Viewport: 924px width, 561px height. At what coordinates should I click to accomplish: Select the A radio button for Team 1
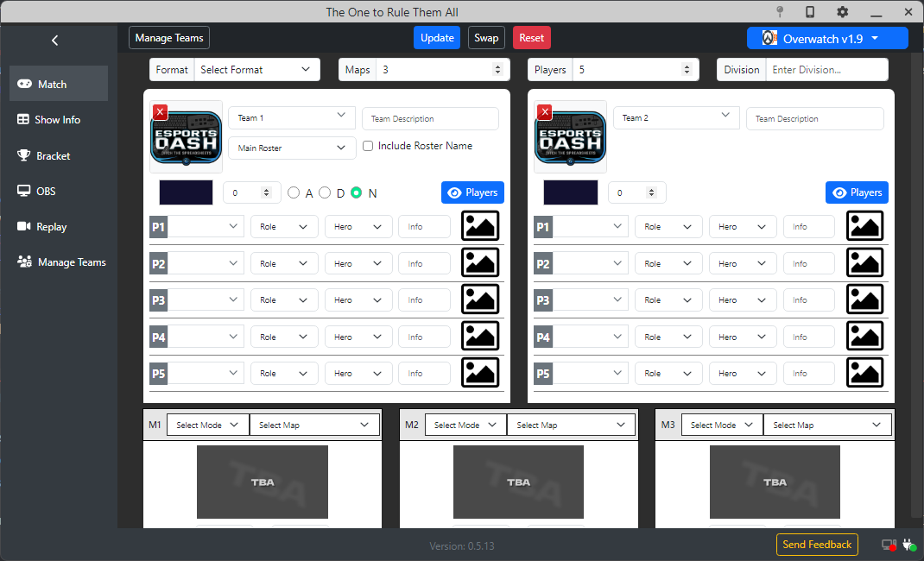click(294, 192)
